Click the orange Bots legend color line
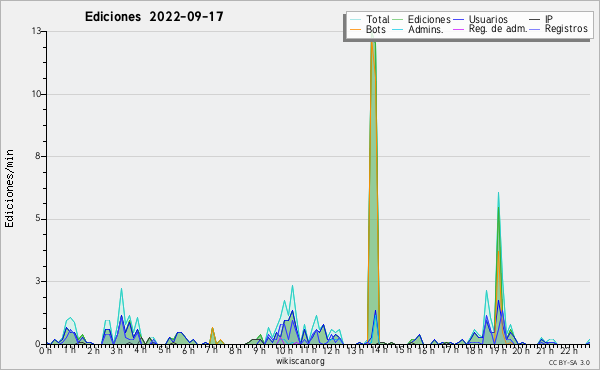The width and height of the screenshot is (600, 370). pyautogui.click(x=355, y=29)
